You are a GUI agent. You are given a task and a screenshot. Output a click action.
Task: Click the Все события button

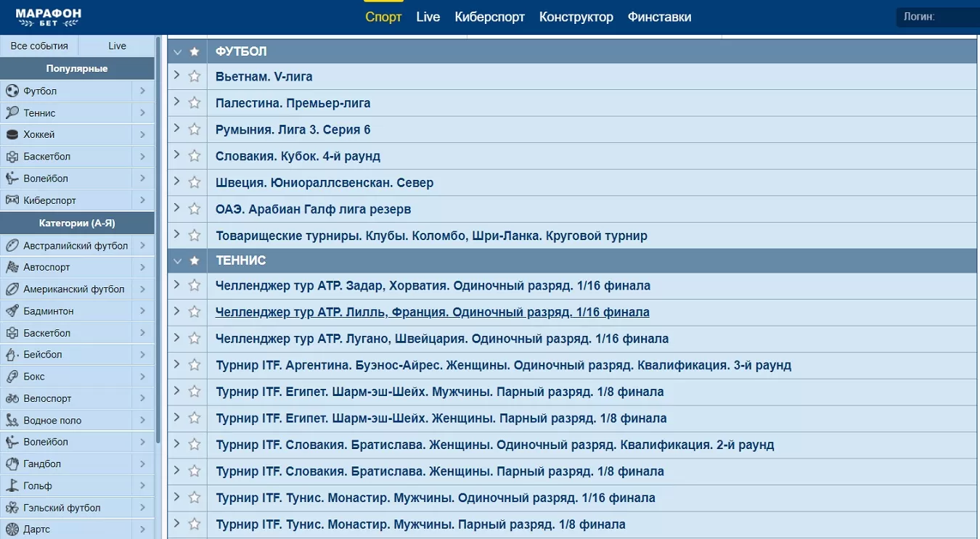click(39, 46)
